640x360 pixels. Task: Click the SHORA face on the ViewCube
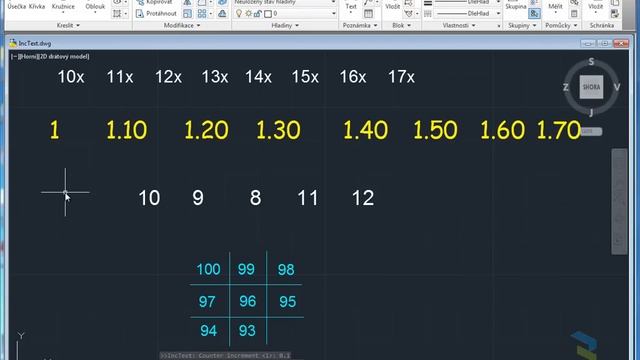tap(591, 87)
